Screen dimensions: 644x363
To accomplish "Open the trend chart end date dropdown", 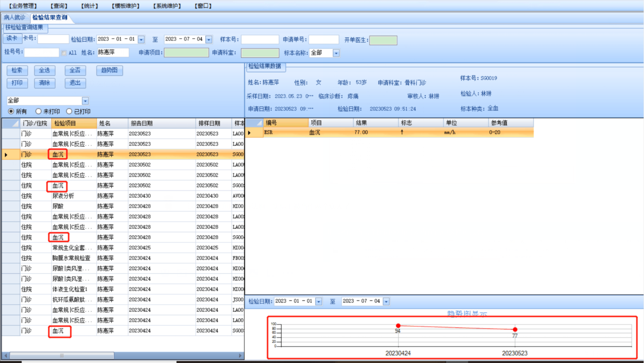I will [386, 302].
